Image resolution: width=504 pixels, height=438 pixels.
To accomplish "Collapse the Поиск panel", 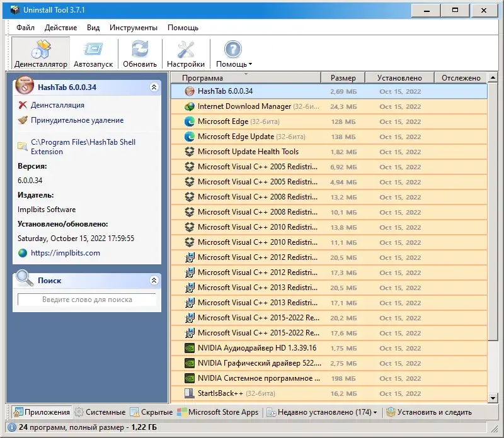I will [x=154, y=280].
